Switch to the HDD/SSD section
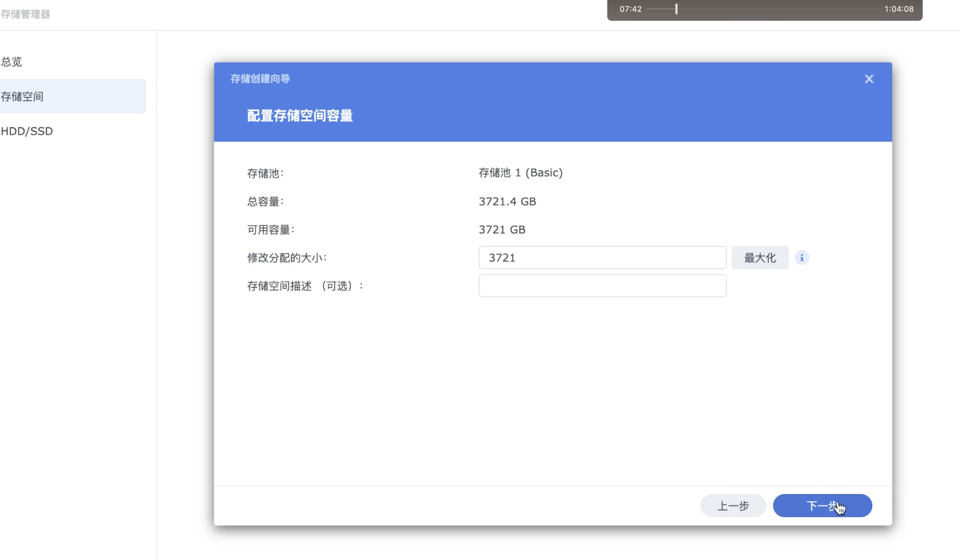 coord(27,131)
